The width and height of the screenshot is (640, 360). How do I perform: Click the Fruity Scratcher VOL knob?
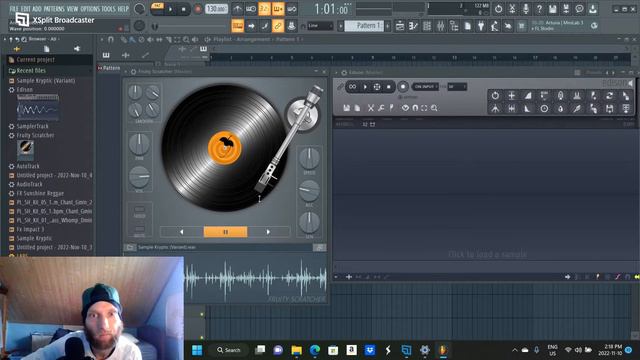click(139, 176)
